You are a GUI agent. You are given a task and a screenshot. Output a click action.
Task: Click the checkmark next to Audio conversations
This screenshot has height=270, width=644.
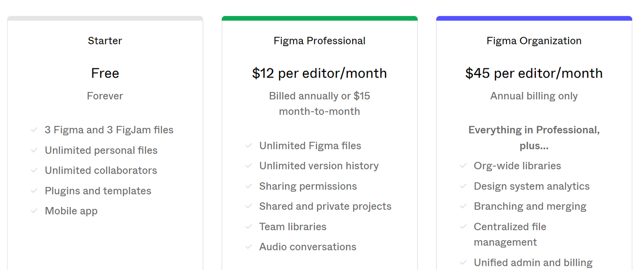(249, 247)
